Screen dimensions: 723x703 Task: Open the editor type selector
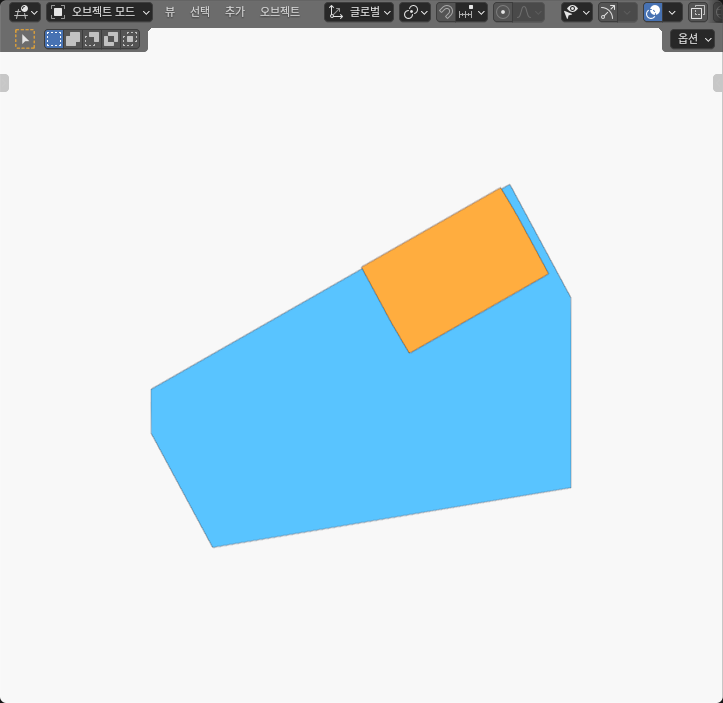pyautogui.click(x=25, y=12)
